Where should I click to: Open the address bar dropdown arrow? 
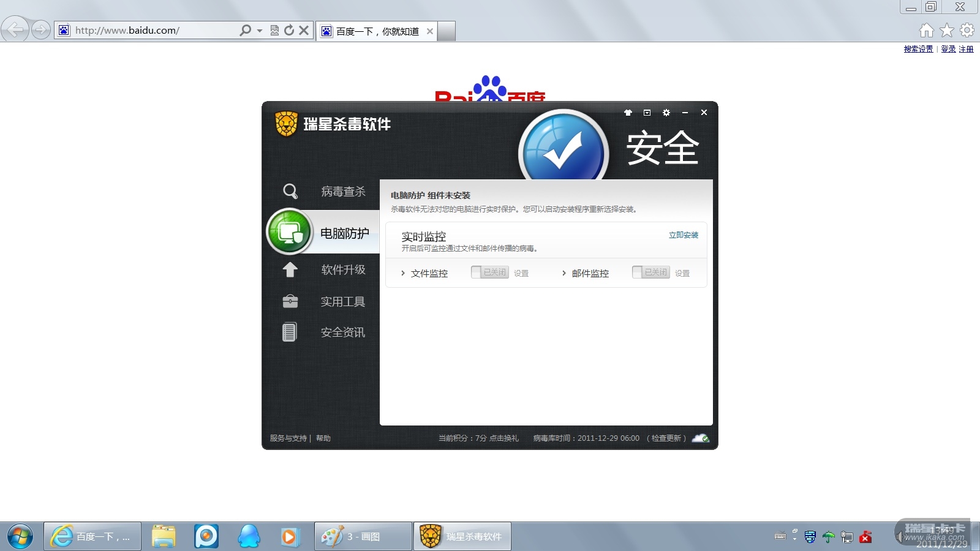tap(260, 31)
